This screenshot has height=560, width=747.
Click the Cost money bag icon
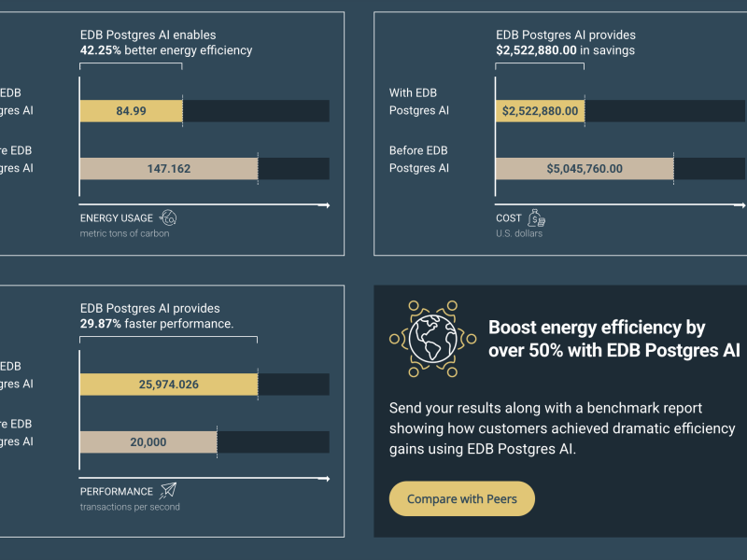[536, 218]
